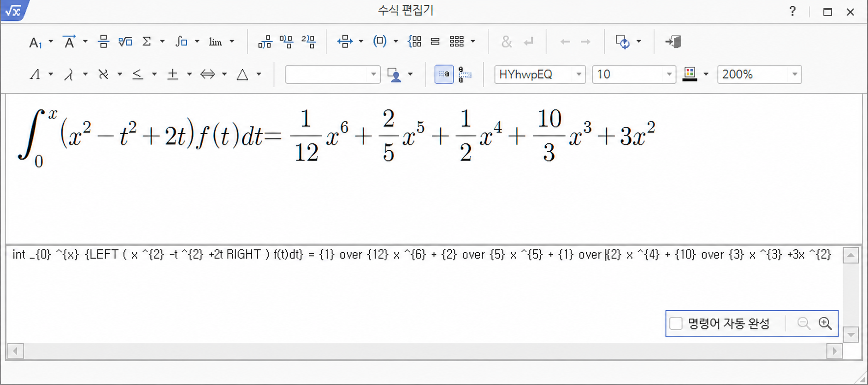868x385 pixels.
Task: Click the zoom in magnifier in script pane
Action: [x=825, y=324]
